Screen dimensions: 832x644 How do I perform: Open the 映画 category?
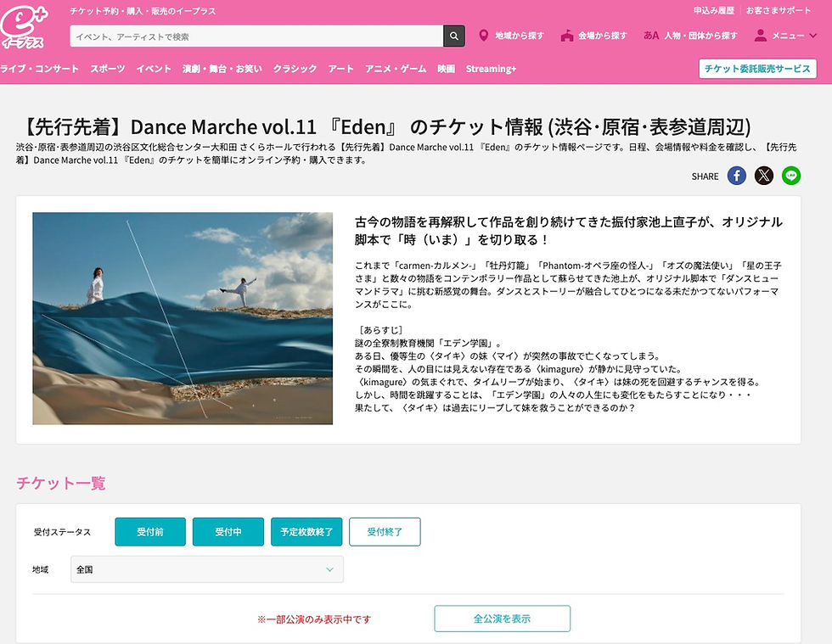tap(447, 69)
